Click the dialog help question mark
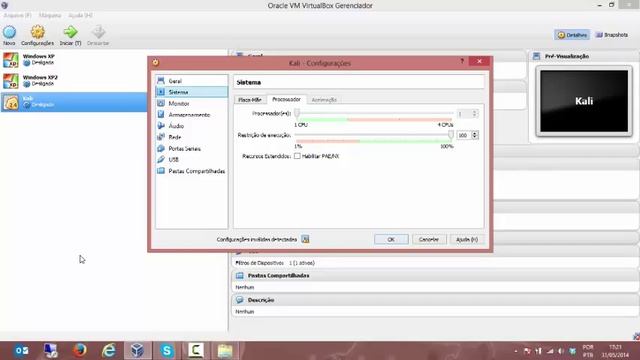640x360 pixels. pos(462,61)
